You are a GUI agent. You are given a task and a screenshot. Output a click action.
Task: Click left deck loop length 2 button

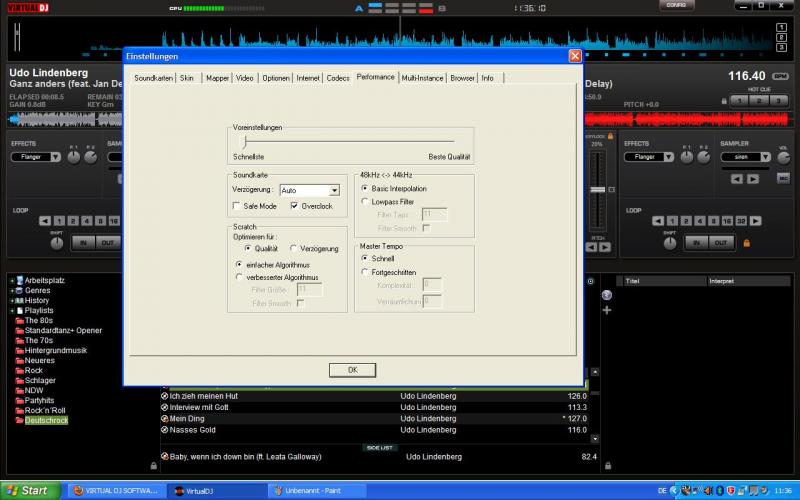pos(73,221)
